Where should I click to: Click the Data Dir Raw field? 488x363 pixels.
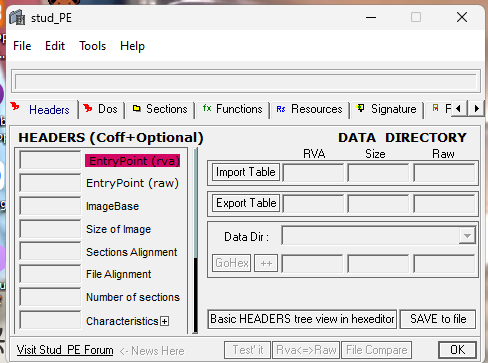click(444, 264)
